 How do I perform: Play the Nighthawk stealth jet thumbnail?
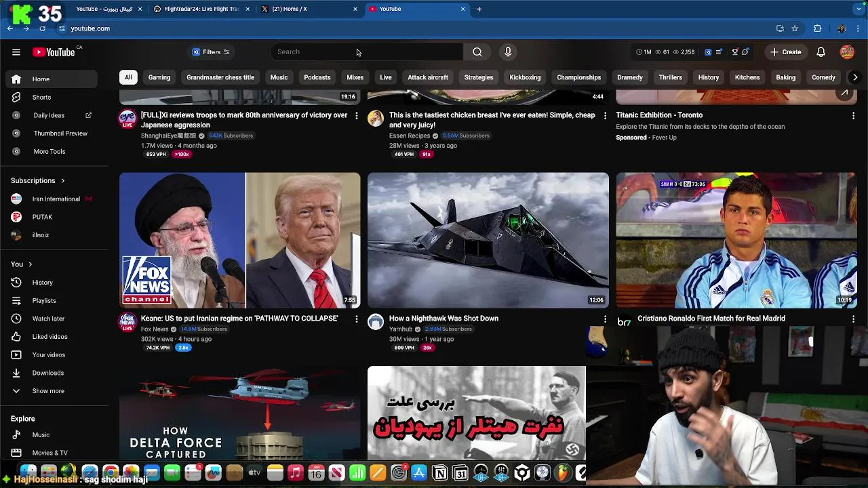click(488, 240)
